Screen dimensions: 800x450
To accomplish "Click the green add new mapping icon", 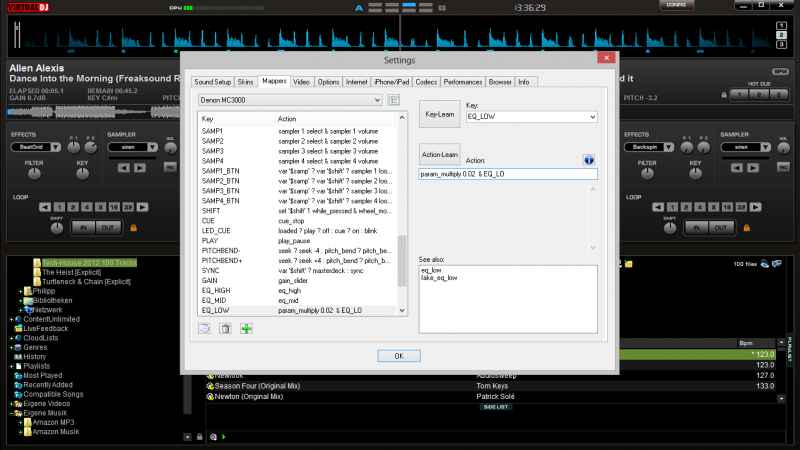I will pyautogui.click(x=246, y=328).
